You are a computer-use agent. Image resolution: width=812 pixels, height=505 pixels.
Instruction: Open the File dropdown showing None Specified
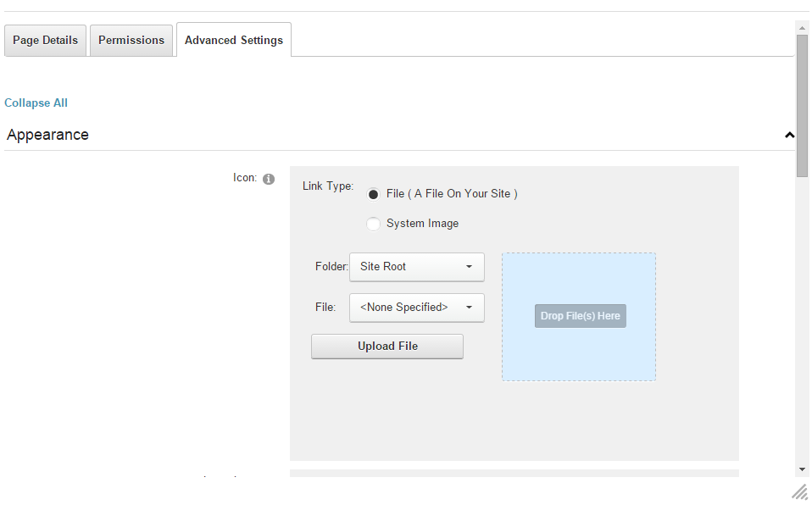[x=417, y=308]
